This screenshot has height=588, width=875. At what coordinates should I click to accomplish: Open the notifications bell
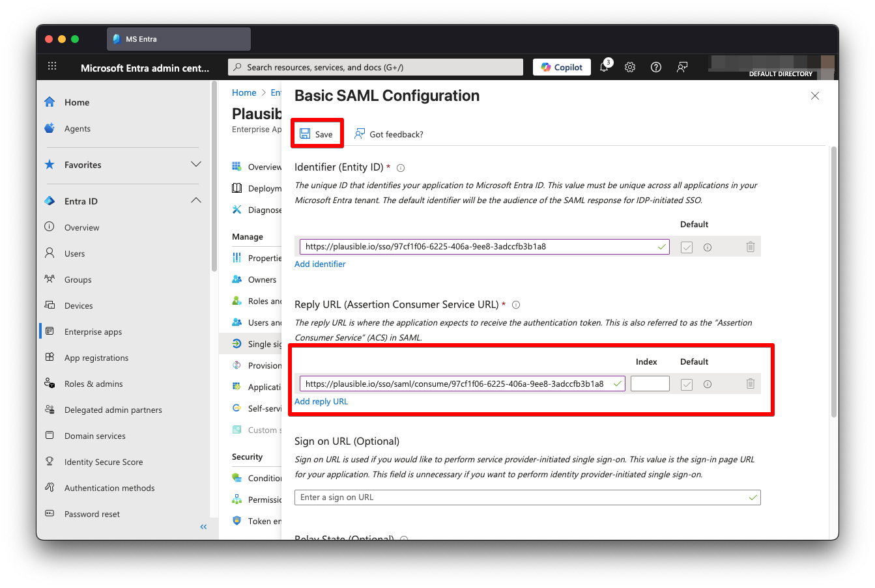click(604, 67)
